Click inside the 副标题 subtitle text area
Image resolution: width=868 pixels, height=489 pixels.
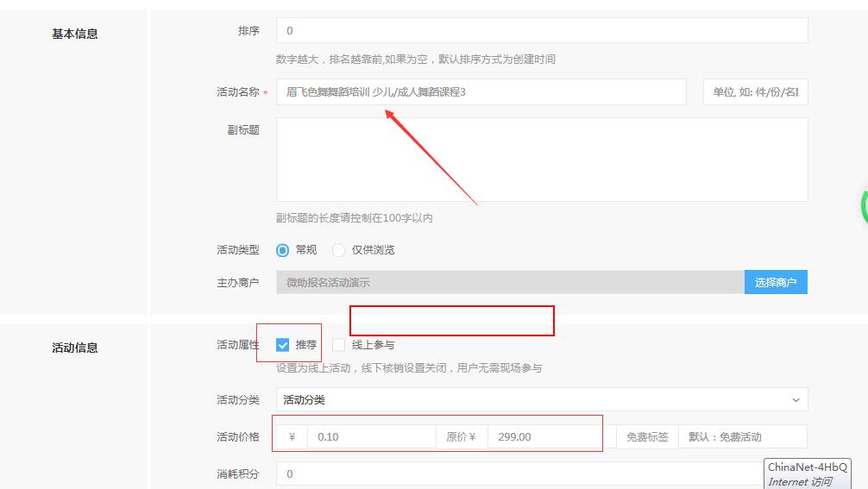(x=542, y=160)
